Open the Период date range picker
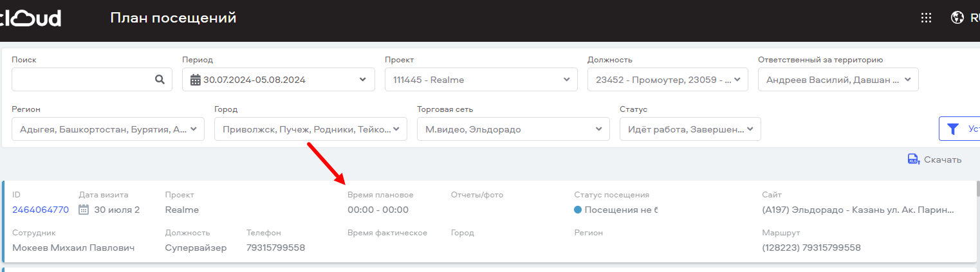 pyautogui.click(x=279, y=80)
